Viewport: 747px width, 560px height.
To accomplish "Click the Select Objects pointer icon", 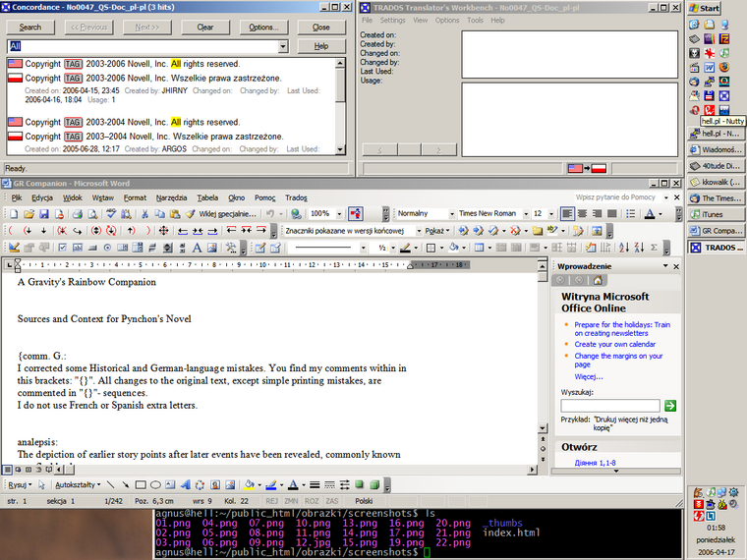I will [x=41, y=485].
